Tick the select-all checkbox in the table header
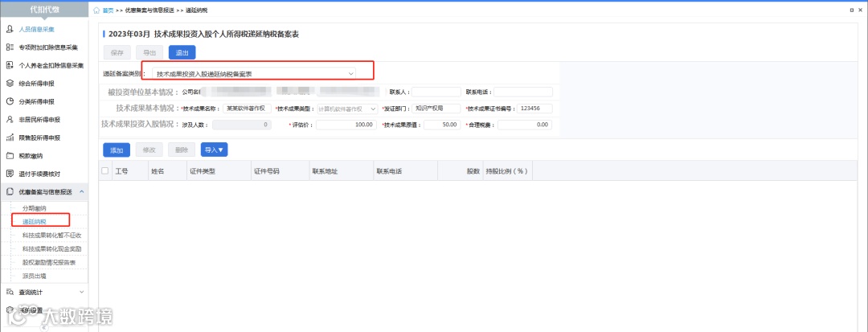Viewport: 868px width, 332px height. point(105,171)
